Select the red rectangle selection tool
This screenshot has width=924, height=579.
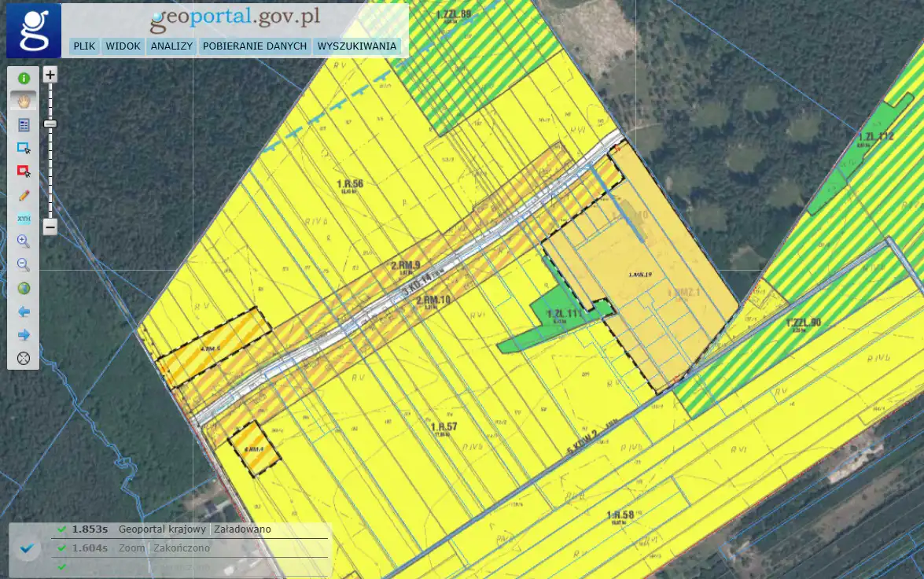[x=24, y=171]
